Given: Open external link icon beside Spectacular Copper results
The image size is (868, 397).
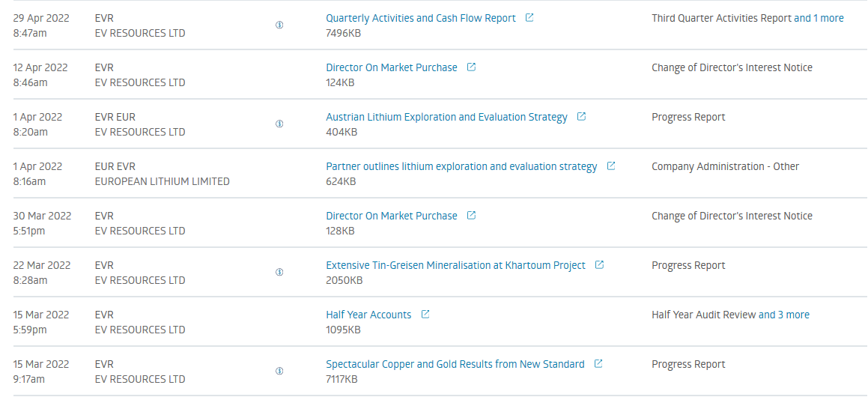Looking at the screenshot, I should (x=598, y=364).
